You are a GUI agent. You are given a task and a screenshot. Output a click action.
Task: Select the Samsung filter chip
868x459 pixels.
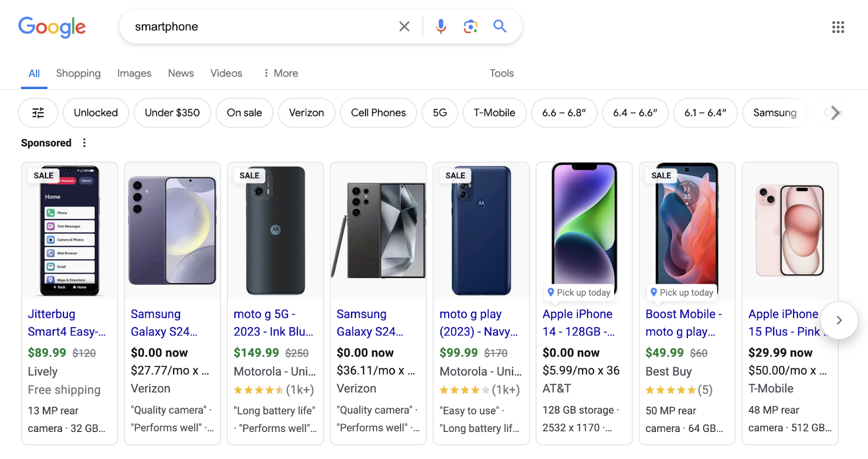pos(774,113)
